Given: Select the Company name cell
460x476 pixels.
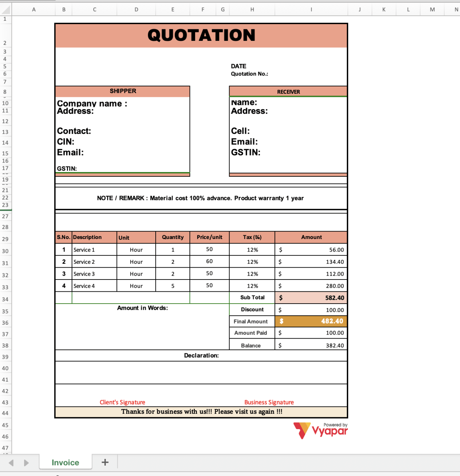Looking at the screenshot, I should [92, 103].
